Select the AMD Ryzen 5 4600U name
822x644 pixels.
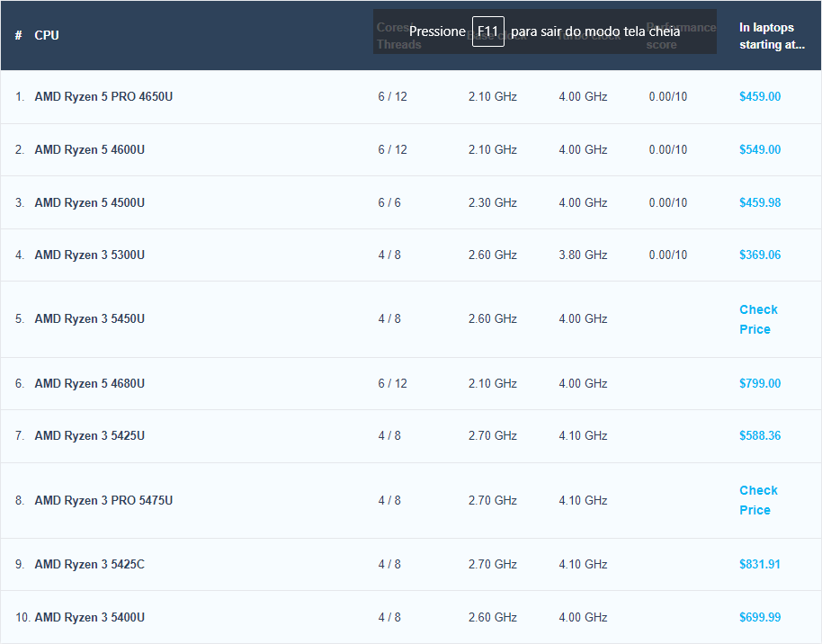click(90, 149)
